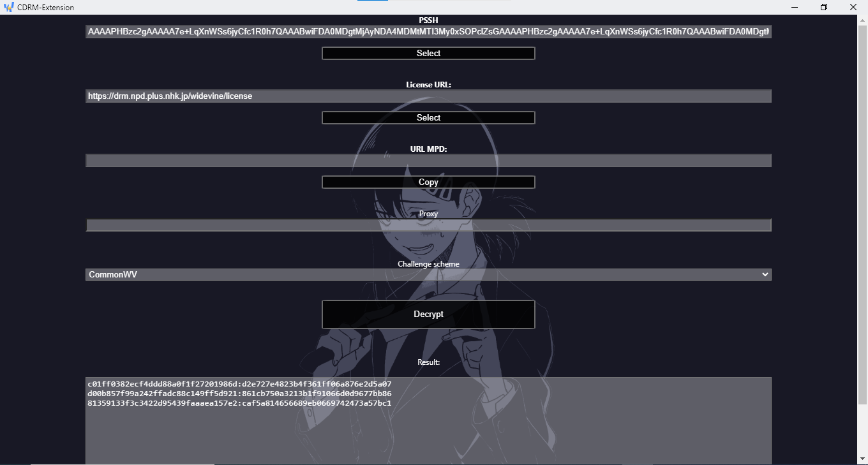This screenshot has height=465, width=868.
Task: Click the Decrypt button
Action: click(428, 314)
